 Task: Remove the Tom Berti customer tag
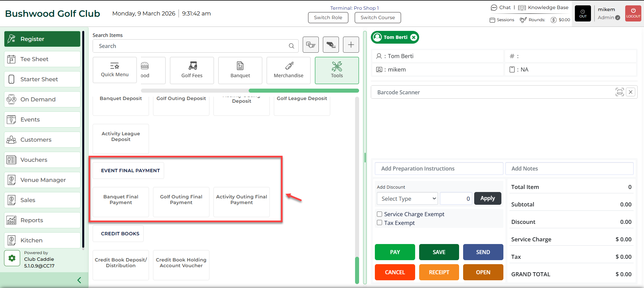[414, 37]
